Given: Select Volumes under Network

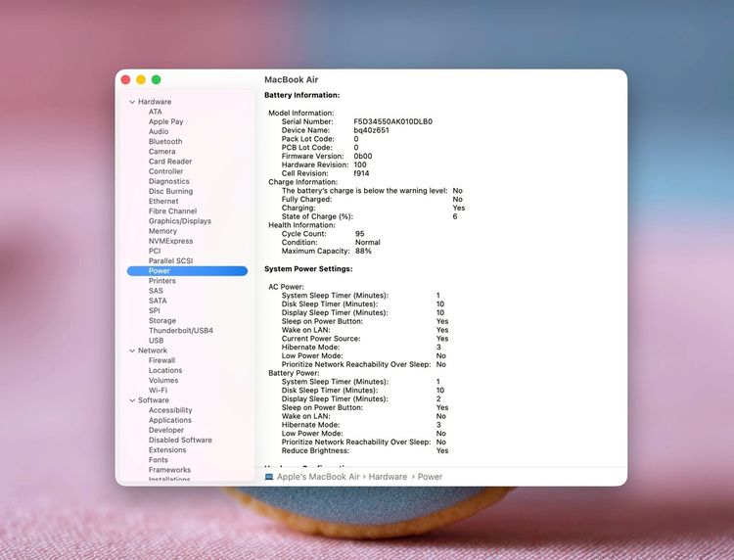Looking at the screenshot, I should point(163,380).
